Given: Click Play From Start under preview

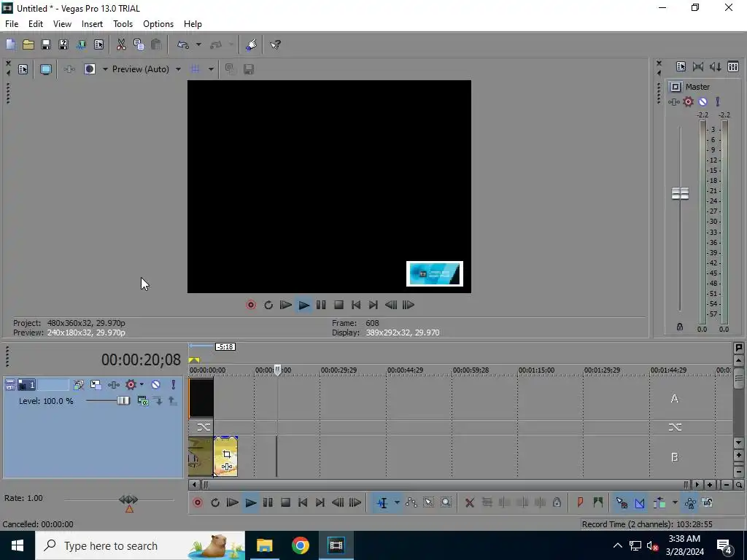Looking at the screenshot, I should click(x=286, y=305).
